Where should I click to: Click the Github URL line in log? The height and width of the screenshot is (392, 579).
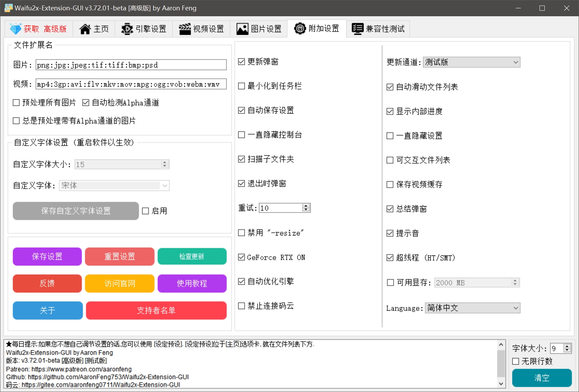97,377
